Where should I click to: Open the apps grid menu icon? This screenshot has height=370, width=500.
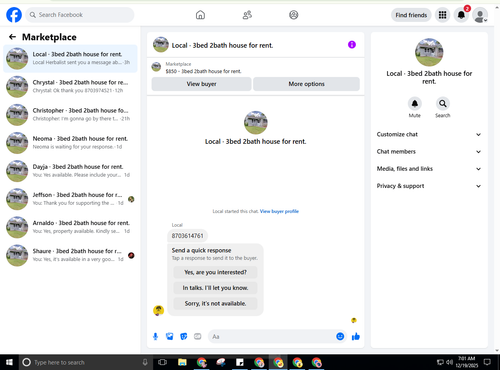[x=442, y=15]
